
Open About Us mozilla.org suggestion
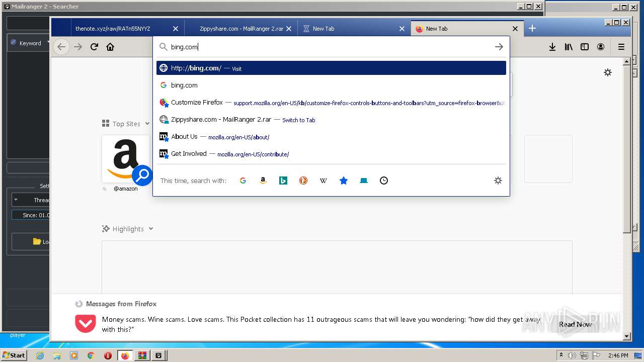(331, 137)
